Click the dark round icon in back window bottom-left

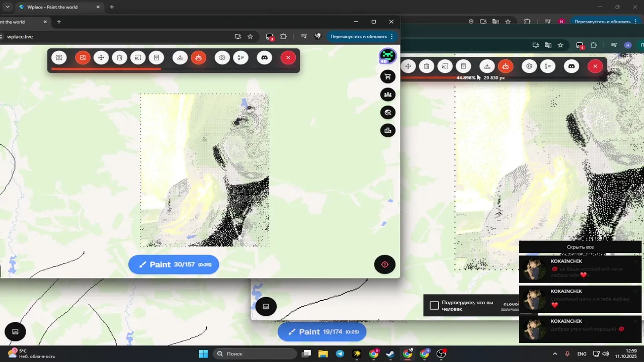pyautogui.click(x=15, y=332)
